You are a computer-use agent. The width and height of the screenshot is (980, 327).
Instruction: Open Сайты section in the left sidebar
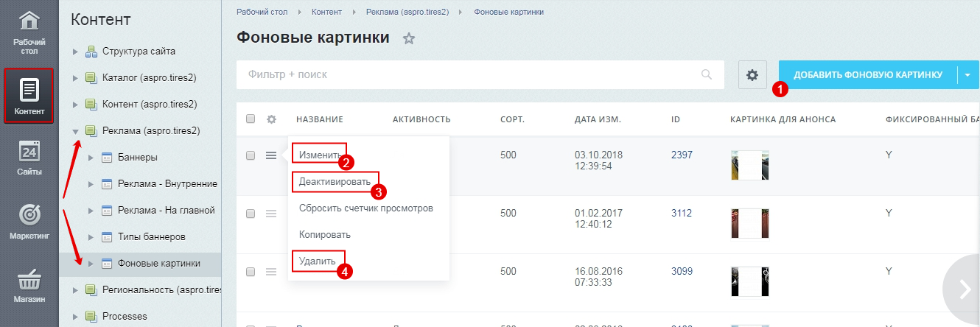click(x=29, y=156)
